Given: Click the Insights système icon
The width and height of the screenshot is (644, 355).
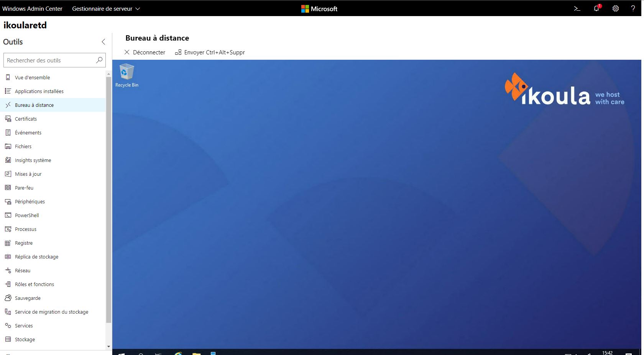Looking at the screenshot, I should pyautogui.click(x=8, y=160).
